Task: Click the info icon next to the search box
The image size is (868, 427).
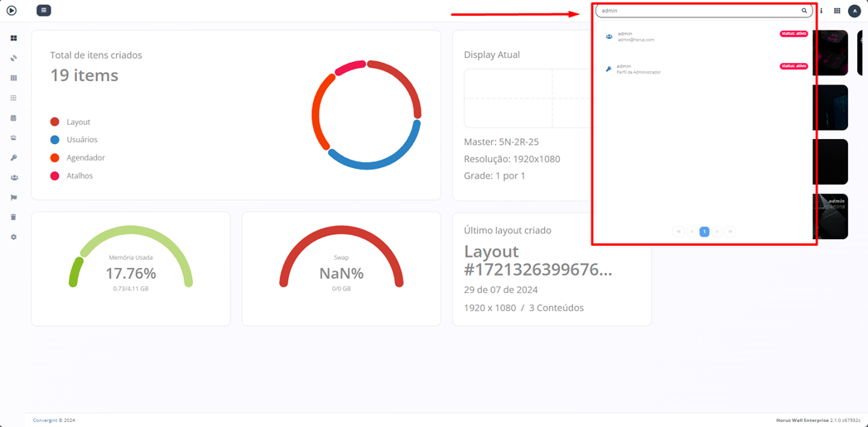Action: 822,11
